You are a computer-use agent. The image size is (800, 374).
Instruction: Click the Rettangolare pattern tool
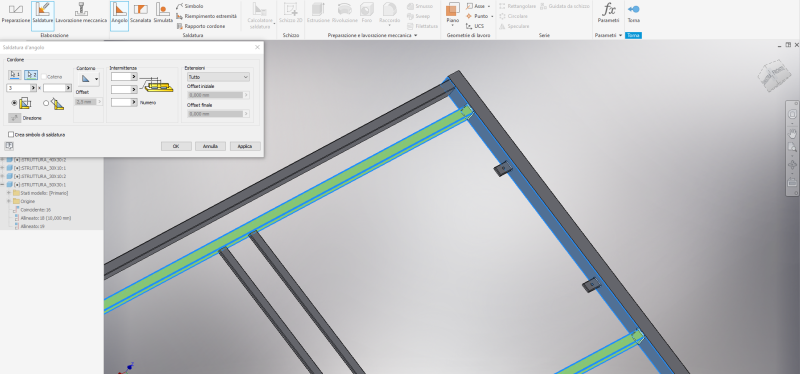coord(517,6)
